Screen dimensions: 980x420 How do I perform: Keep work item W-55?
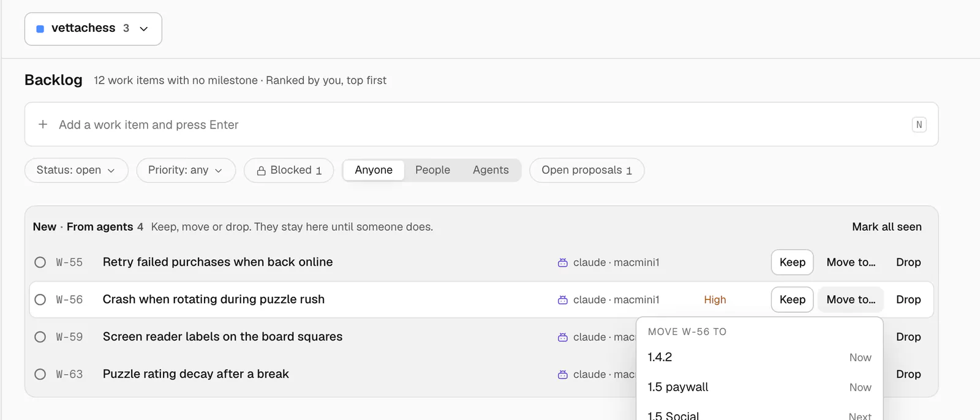793,262
